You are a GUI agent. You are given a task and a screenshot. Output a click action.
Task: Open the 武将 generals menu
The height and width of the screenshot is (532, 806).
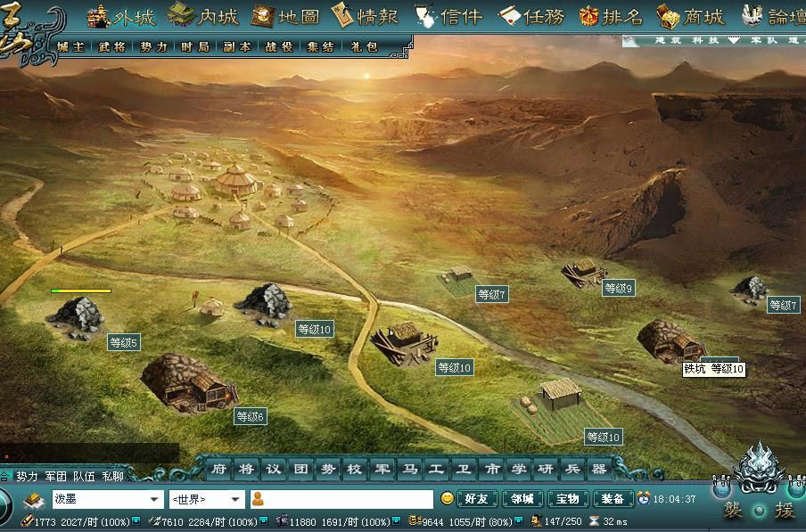pos(112,46)
